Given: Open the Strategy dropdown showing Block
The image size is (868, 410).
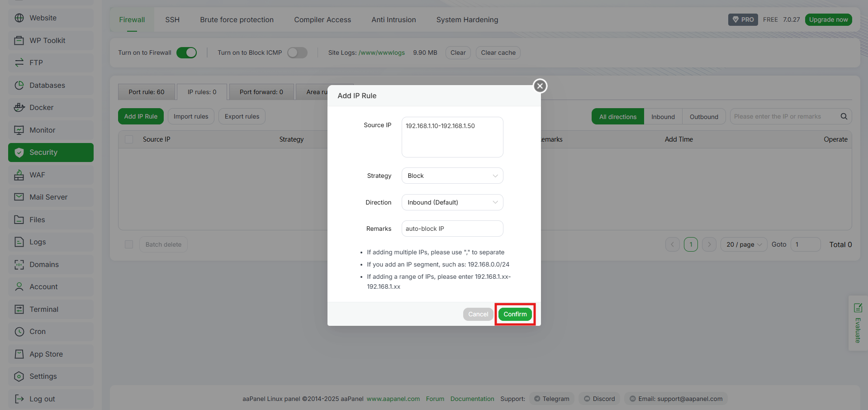Looking at the screenshot, I should pos(452,176).
